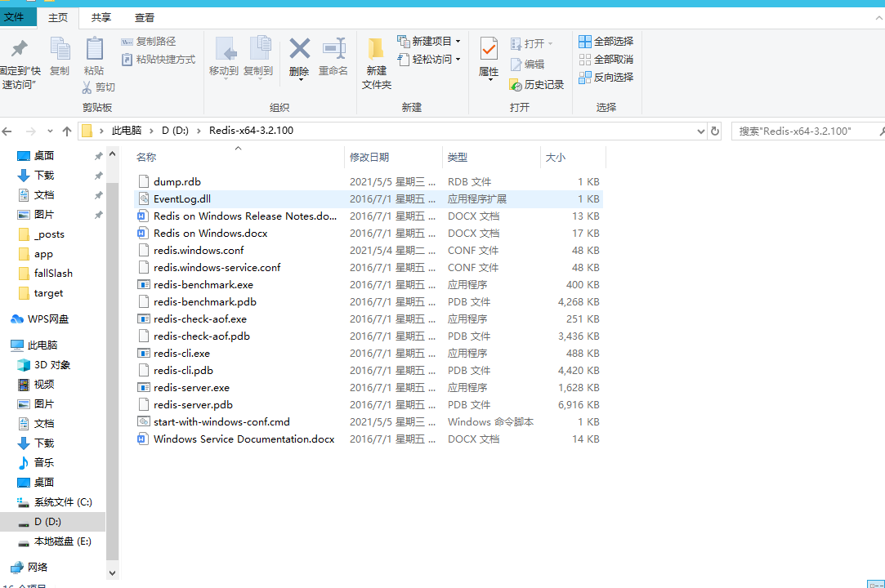Click the Refresh button beside address bar
885x588 pixels.
[x=715, y=131]
